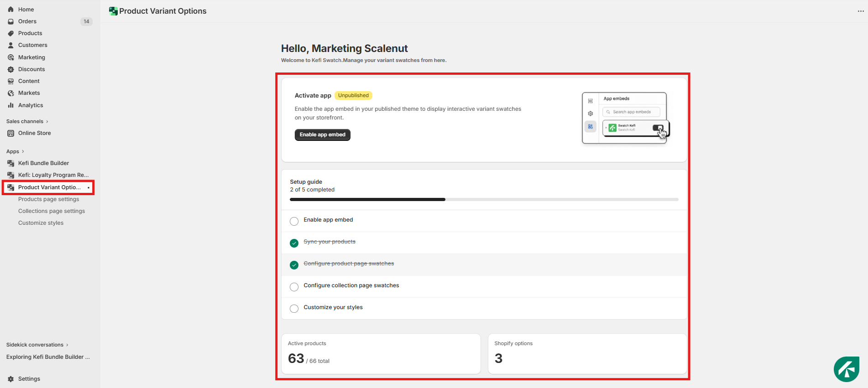Open the green Kefi chat widget icon

(x=847, y=369)
